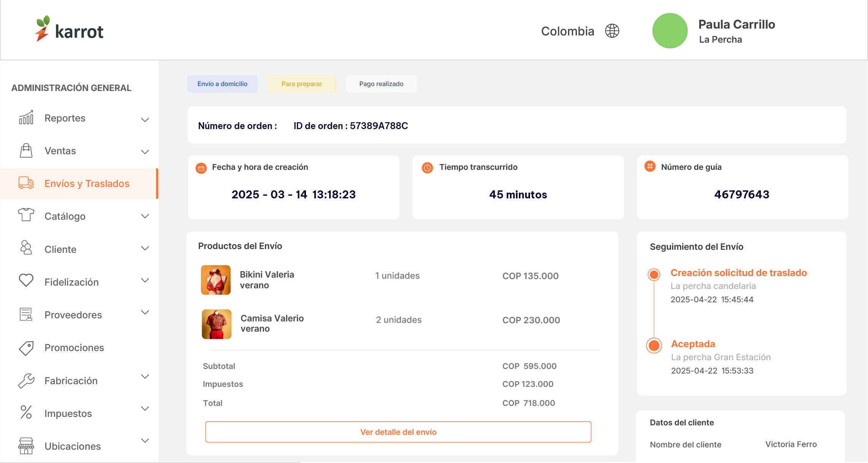
Task: Click the Impuestos percent icon
Action: pyautogui.click(x=26, y=412)
